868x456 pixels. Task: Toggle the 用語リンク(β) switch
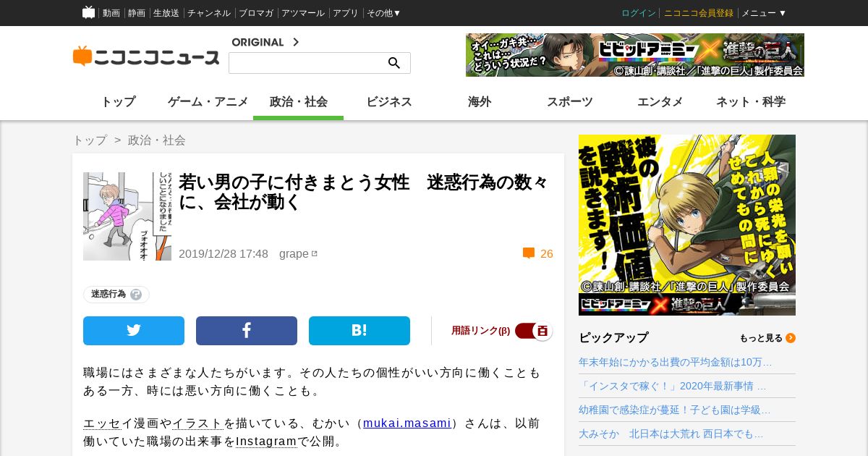coord(534,331)
